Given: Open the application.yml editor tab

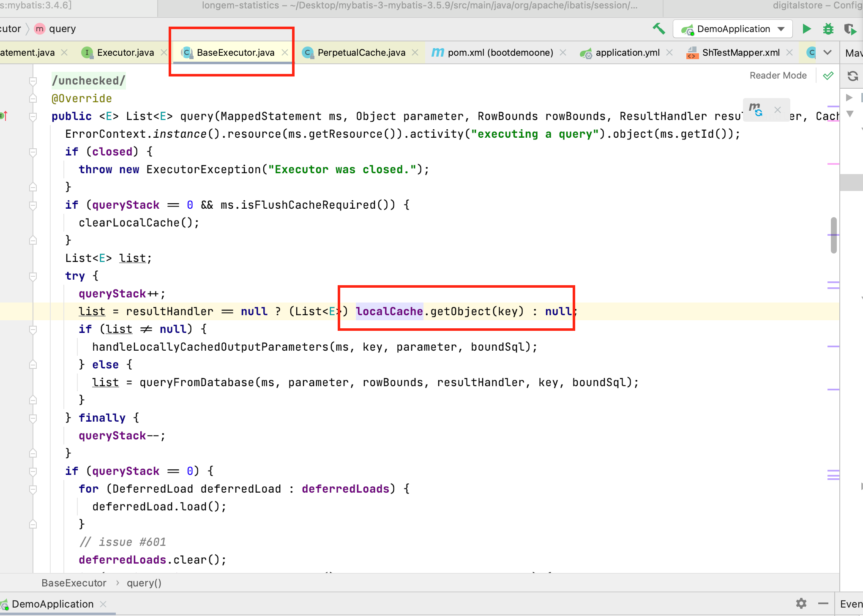Looking at the screenshot, I should click(x=627, y=52).
